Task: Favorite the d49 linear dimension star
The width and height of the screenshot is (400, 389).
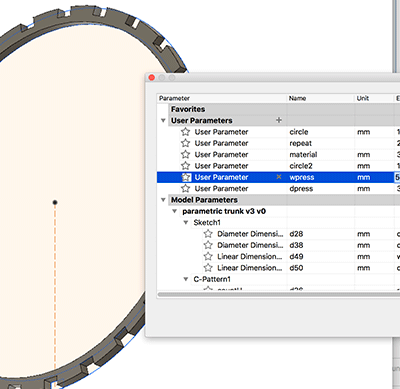Action: pyautogui.click(x=208, y=256)
